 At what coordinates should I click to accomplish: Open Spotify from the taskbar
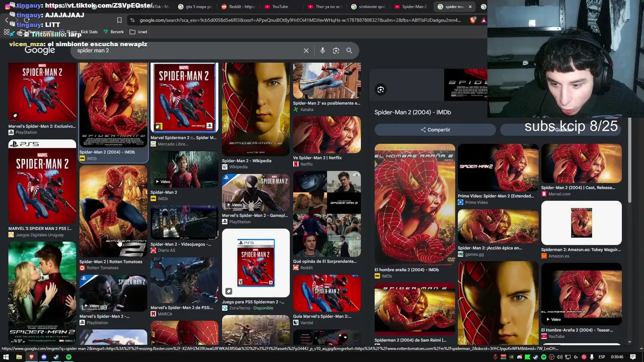[x=69, y=357]
